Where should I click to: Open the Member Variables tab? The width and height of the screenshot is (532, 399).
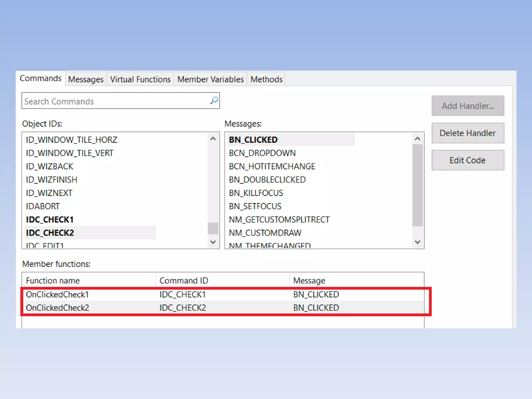click(x=210, y=79)
